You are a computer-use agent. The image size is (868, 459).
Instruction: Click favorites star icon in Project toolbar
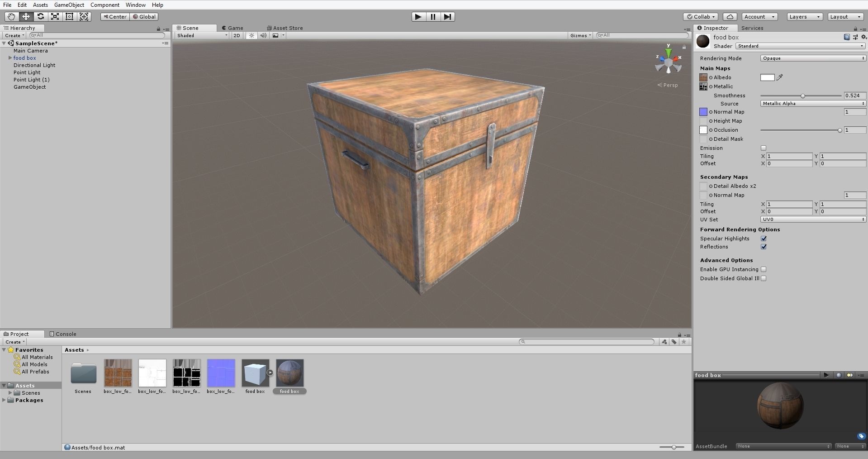[684, 342]
